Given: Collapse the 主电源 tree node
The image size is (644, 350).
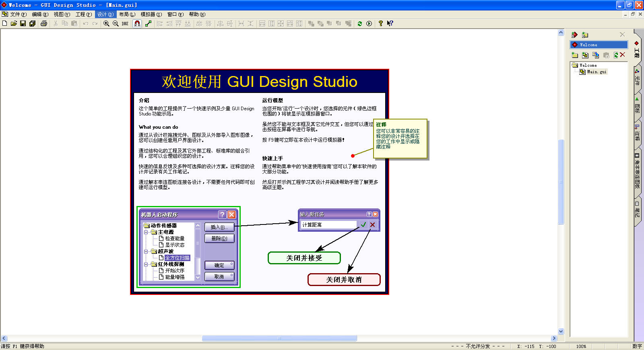Looking at the screenshot, I should pyautogui.click(x=146, y=232).
